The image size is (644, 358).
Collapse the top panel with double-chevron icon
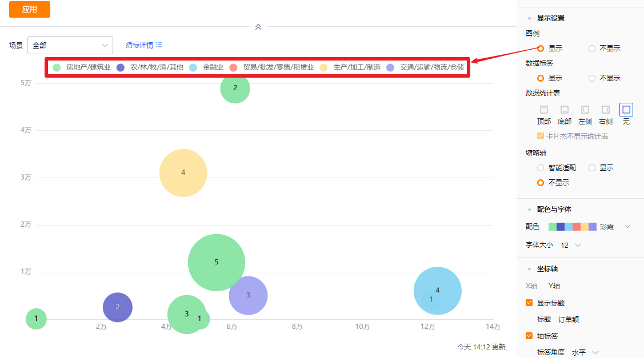[258, 27]
